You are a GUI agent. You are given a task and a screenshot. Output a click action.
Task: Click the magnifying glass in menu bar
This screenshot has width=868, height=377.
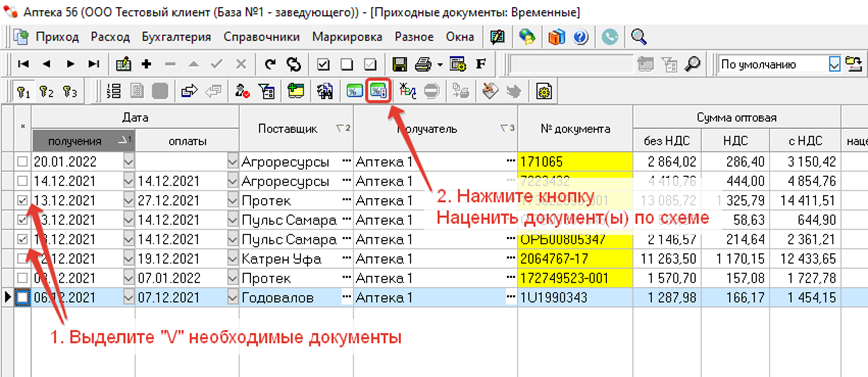639,37
